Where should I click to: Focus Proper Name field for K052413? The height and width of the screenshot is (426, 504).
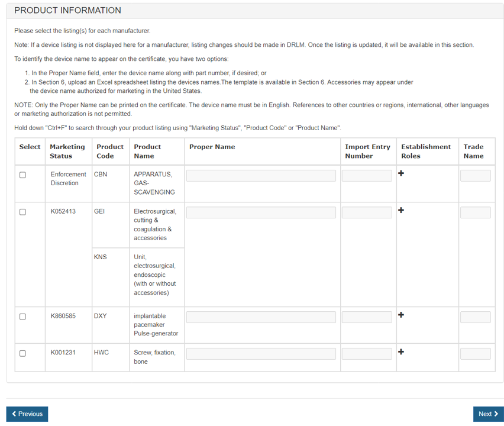(261, 212)
